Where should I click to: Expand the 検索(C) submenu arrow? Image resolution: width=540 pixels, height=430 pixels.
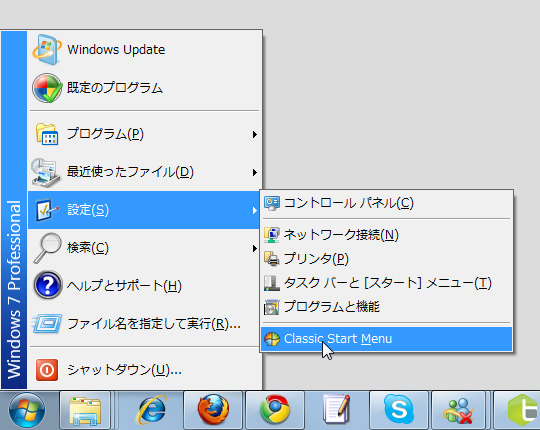[255, 248]
